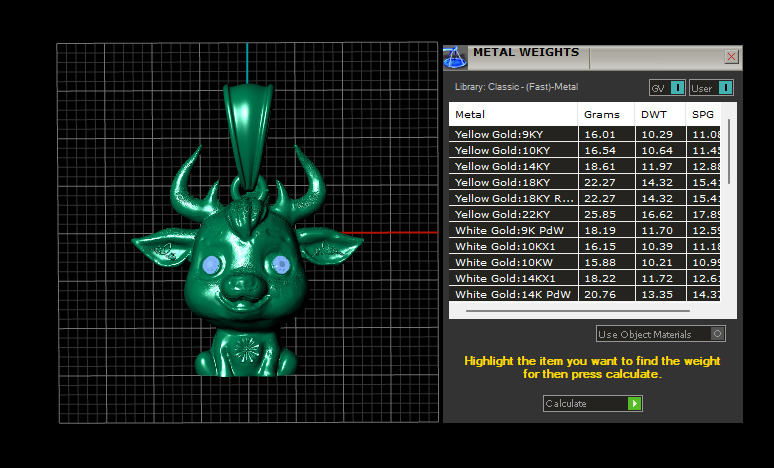Click the SPG column header

coord(703,115)
